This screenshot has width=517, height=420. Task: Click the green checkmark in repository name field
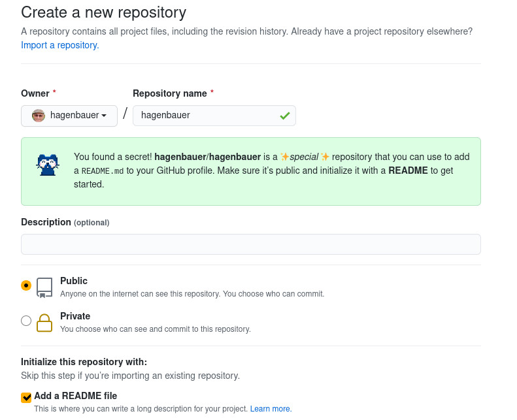pos(285,116)
